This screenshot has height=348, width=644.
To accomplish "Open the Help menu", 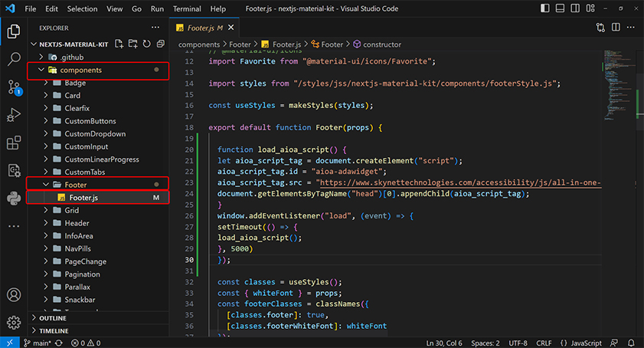I will pyautogui.click(x=218, y=8).
